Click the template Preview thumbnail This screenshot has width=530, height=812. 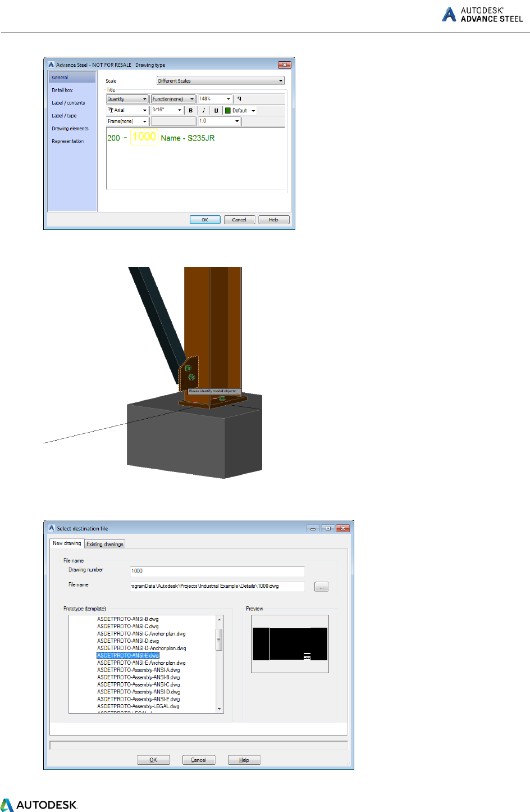(290, 644)
